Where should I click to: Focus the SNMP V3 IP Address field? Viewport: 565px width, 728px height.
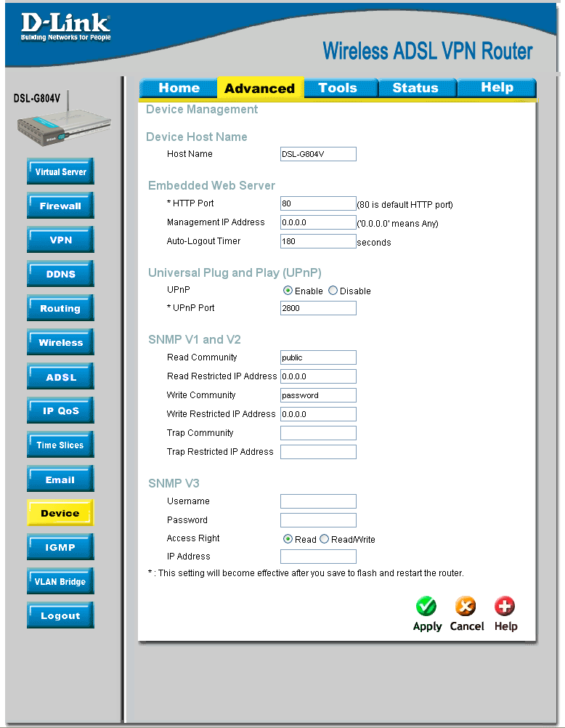pyautogui.click(x=318, y=557)
